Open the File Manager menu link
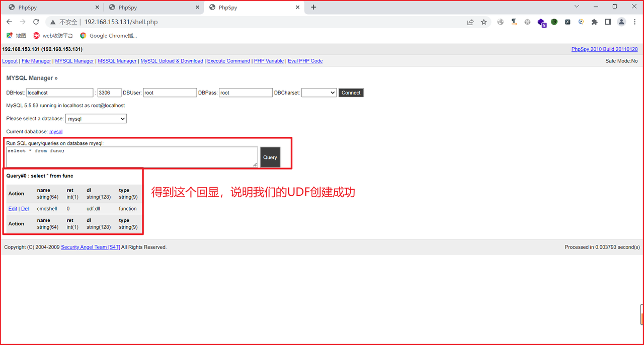The image size is (644, 345). pos(36,61)
